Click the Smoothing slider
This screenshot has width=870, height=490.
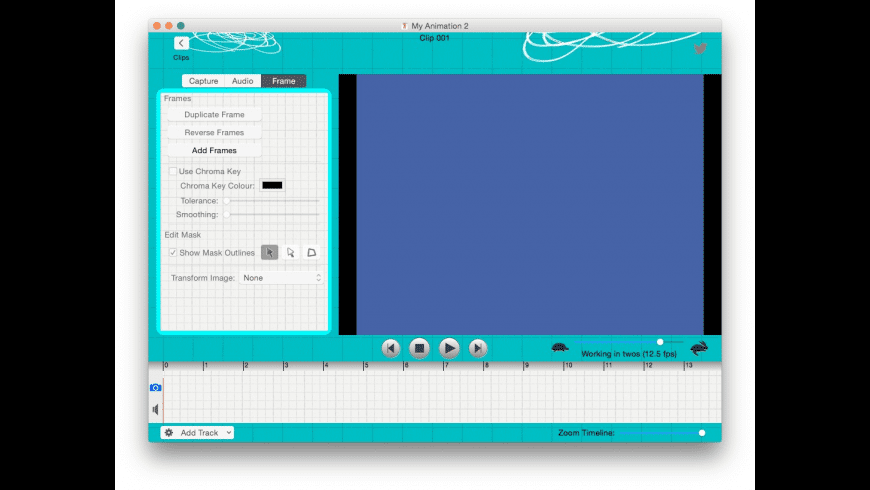272,214
